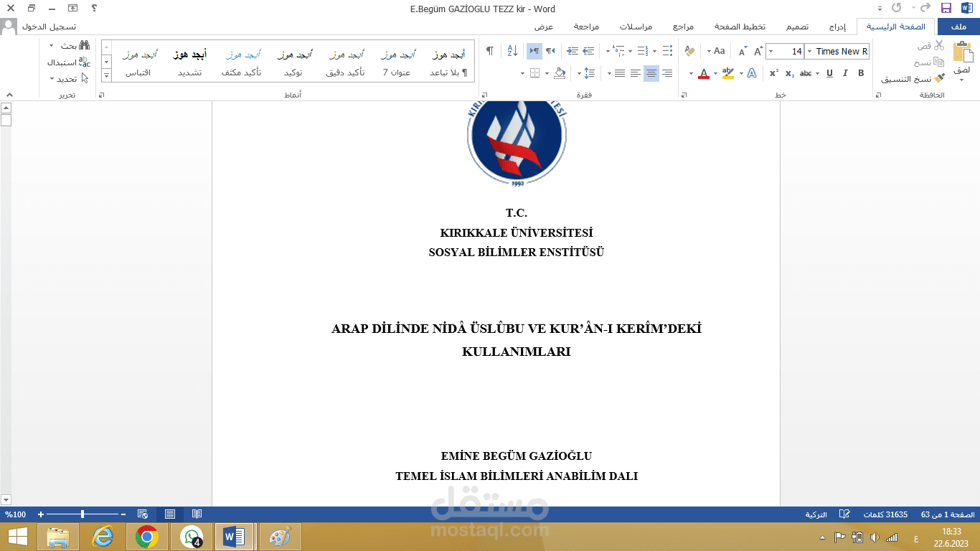
Task: Open the Paint app from the taskbar
Action: [x=280, y=537]
